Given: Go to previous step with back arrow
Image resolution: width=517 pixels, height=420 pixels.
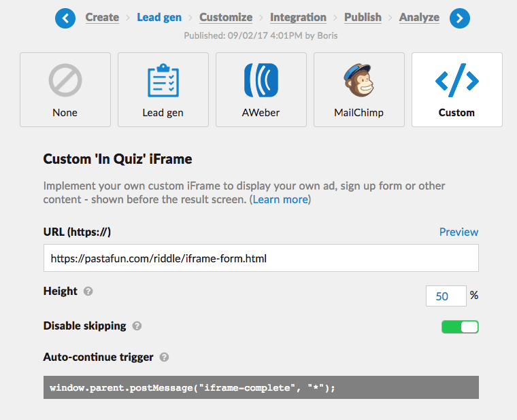Looking at the screenshot, I should (65, 18).
